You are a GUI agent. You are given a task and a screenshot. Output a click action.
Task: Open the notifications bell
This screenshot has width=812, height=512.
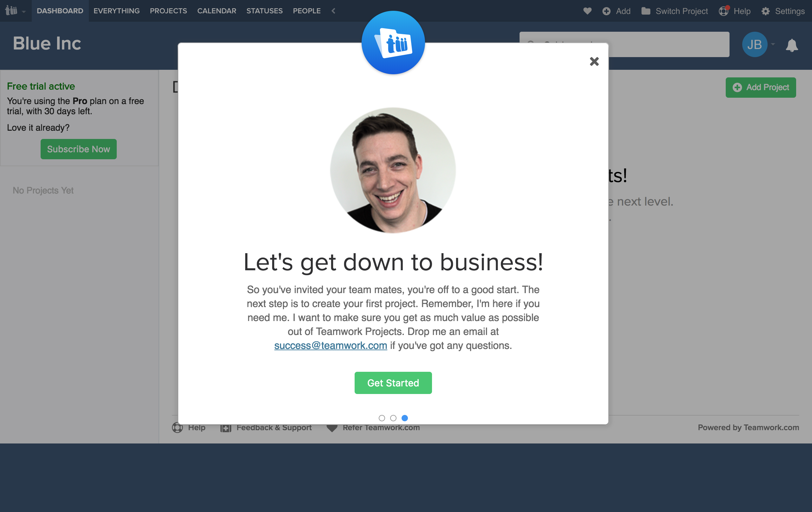pos(792,45)
